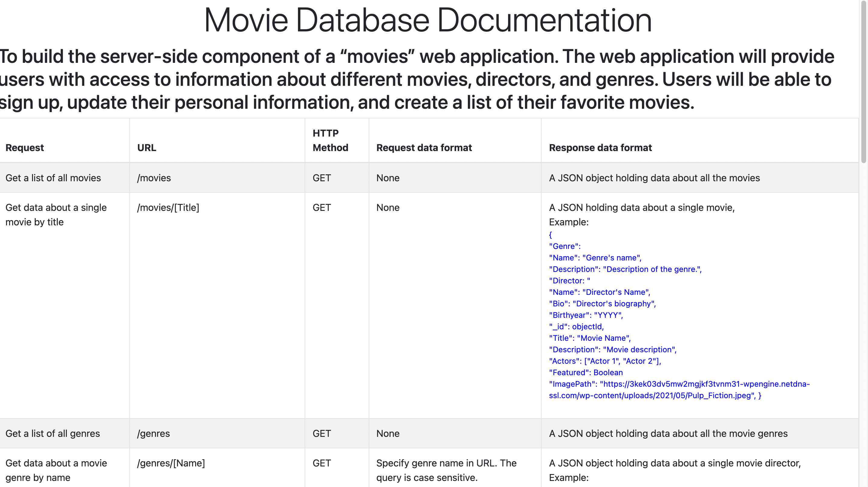Click the "Featured": Boolean code line
Image resolution: width=868 pixels, height=487 pixels.
pyautogui.click(x=586, y=373)
